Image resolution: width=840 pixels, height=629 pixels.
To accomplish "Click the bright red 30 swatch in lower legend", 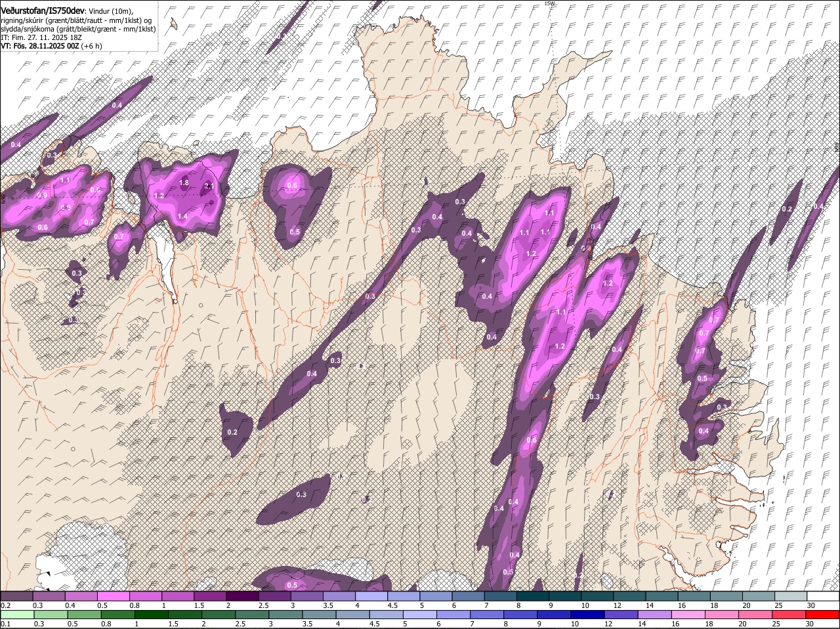I will click(823, 615).
